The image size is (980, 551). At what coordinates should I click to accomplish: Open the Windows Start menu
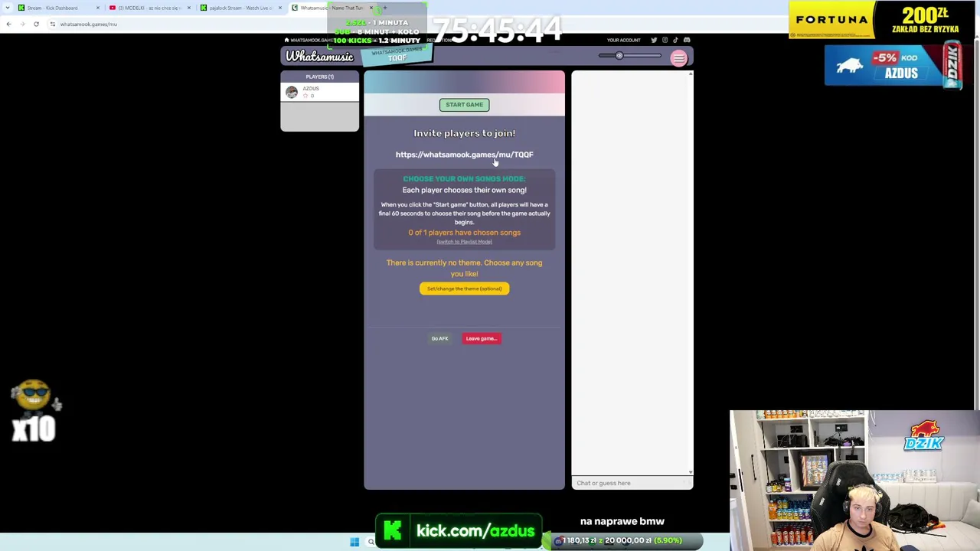pyautogui.click(x=354, y=542)
